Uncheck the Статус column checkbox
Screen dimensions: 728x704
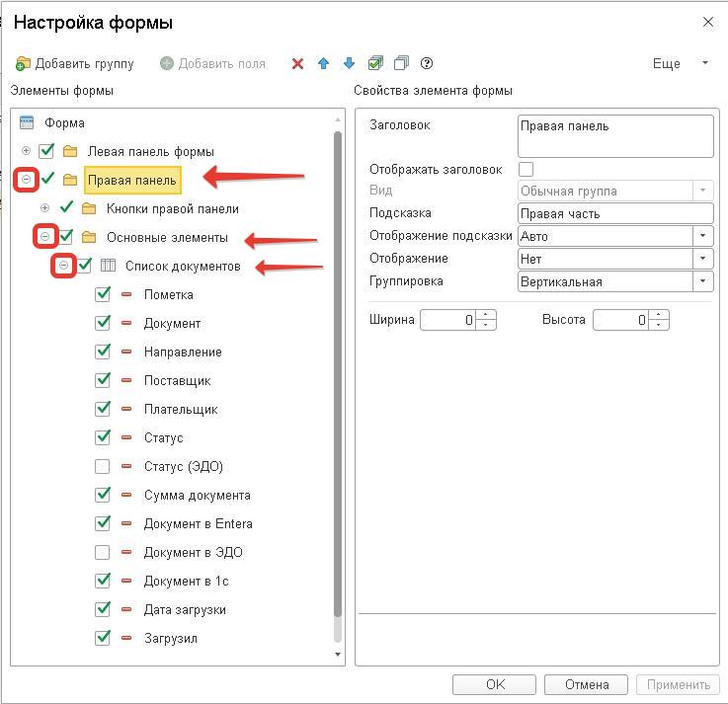click(103, 437)
